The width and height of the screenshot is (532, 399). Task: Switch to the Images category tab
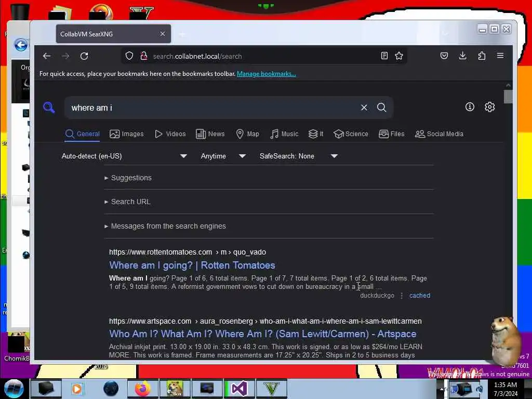coord(127,134)
